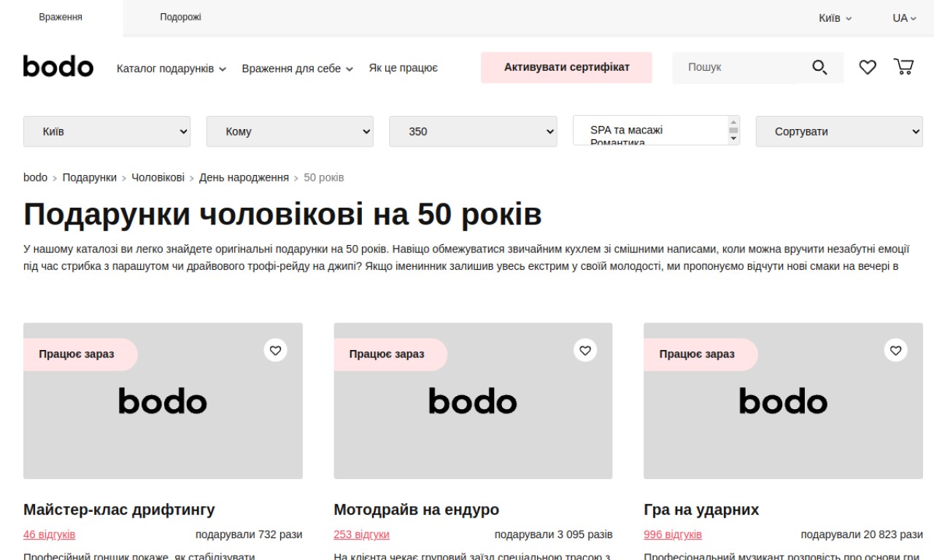
Task: Open the 350 price filter dropdown
Action: (473, 131)
